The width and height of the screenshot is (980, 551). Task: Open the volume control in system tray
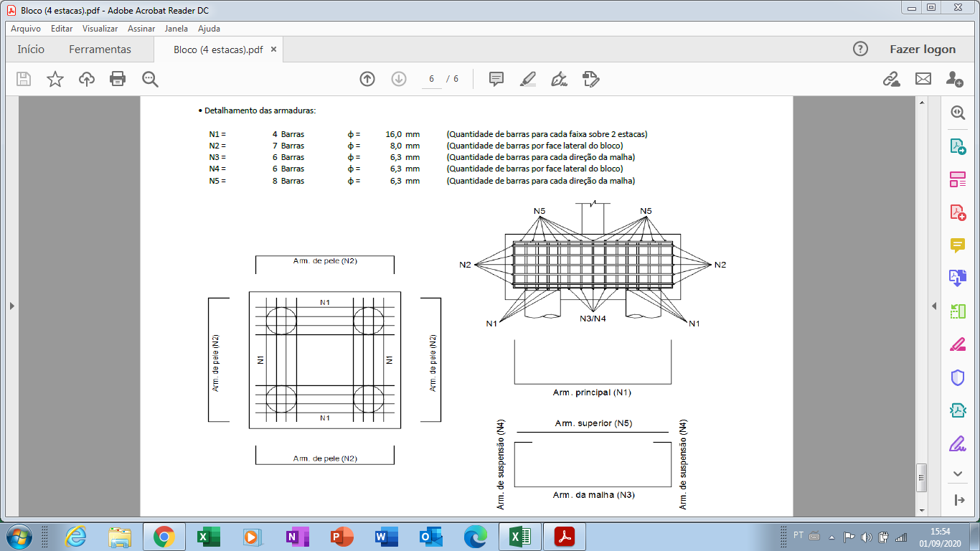867,537
